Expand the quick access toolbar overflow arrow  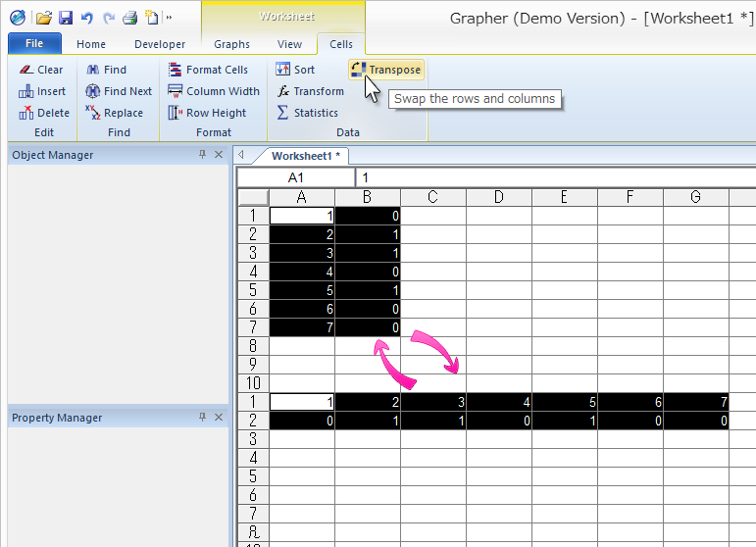coord(169,18)
